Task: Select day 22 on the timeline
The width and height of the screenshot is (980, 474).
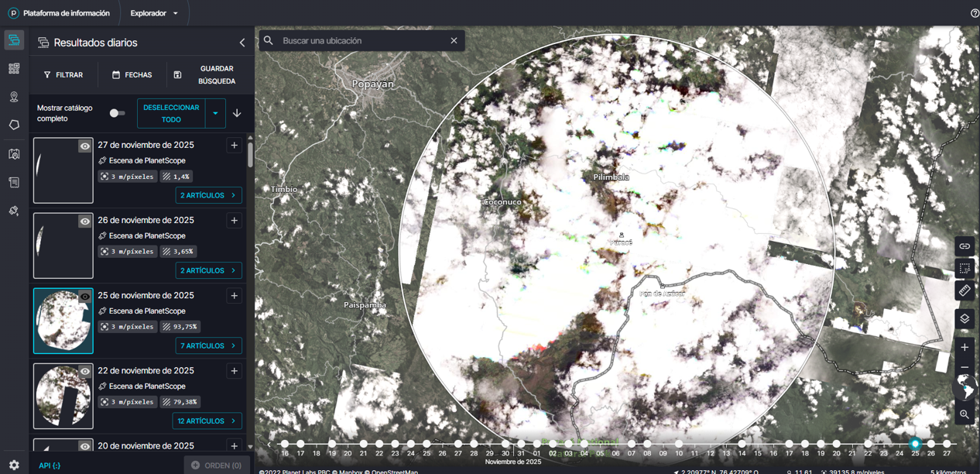Action: point(868,445)
